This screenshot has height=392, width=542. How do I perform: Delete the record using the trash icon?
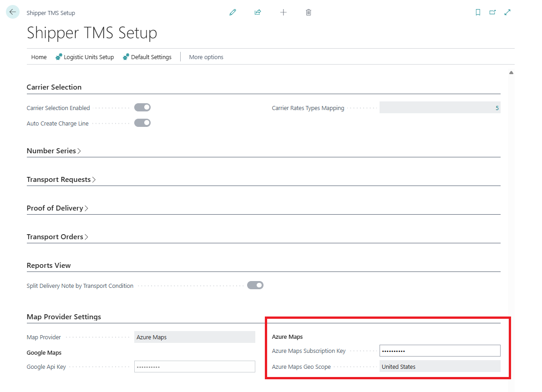[x=308, y=12]
